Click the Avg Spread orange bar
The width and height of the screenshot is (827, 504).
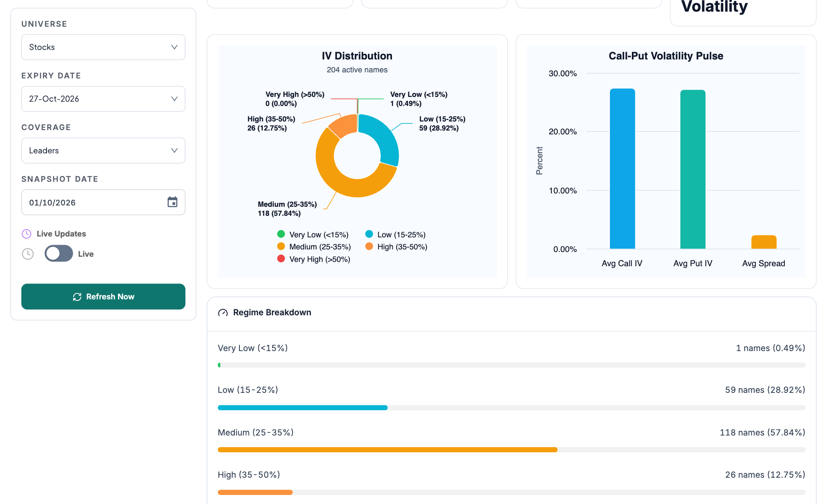point(764,242)
